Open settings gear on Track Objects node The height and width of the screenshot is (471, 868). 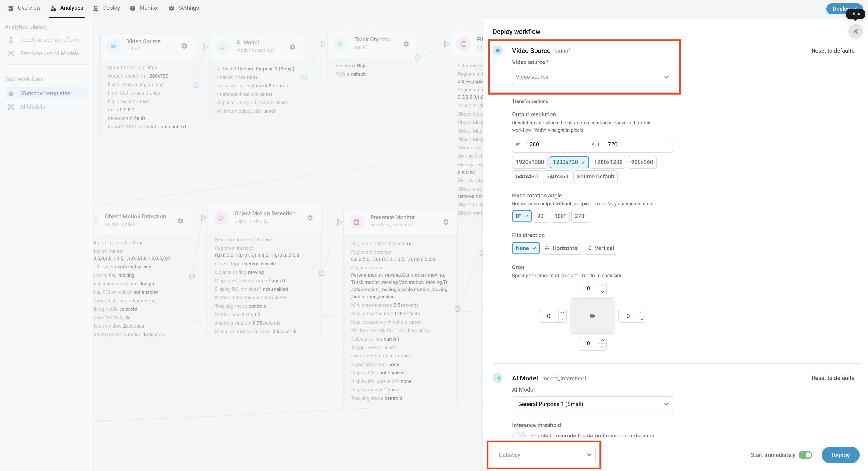click(406, 44)
